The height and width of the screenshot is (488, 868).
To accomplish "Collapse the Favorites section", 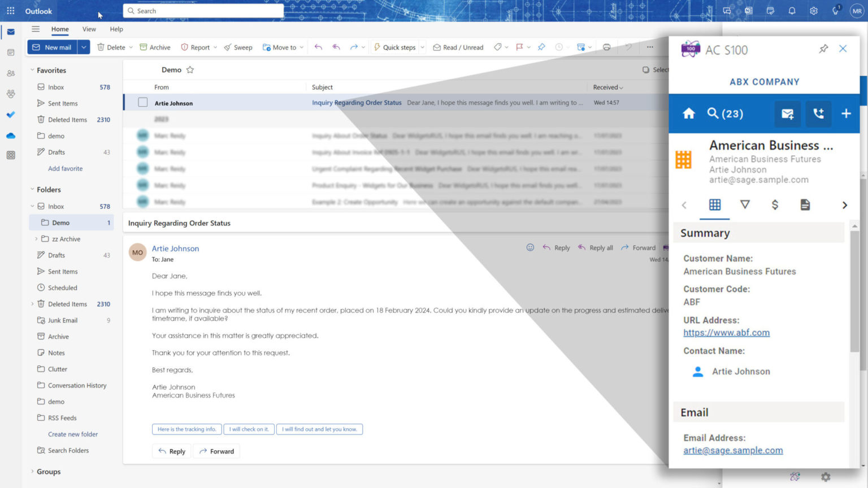I will coord(32,71).
